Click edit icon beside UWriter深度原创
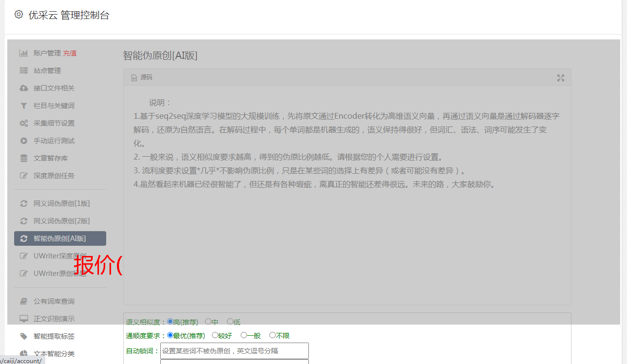The height and width of the screenshot is (364, 627). click(x=23, y=256)
